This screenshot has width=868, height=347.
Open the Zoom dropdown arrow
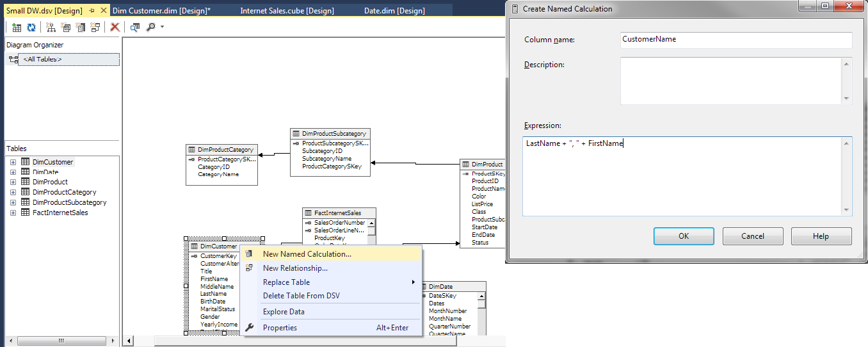(162, 28)
